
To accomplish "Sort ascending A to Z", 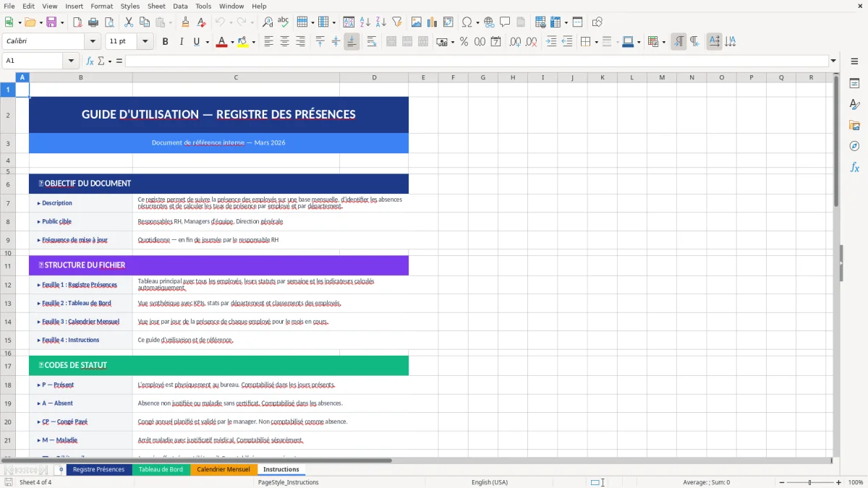I will 365,22.
